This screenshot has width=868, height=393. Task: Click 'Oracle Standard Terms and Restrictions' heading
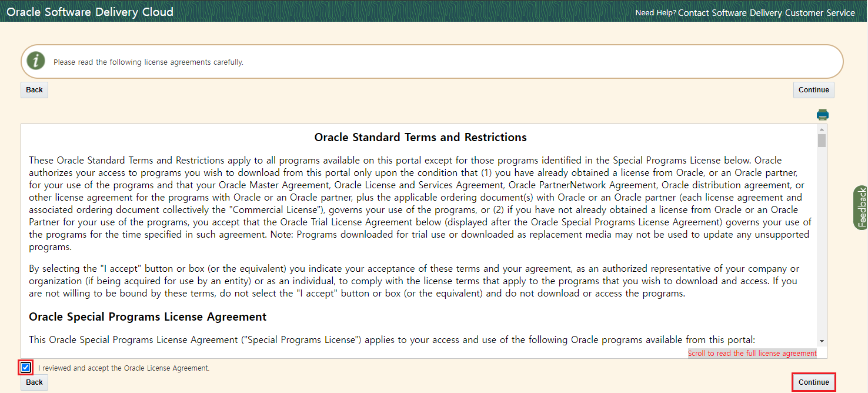click(x=420, y=137)
